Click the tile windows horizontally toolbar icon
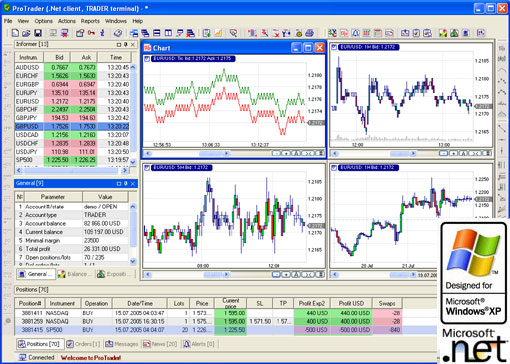This screenshot has width=510, height=364. [157, 33]
